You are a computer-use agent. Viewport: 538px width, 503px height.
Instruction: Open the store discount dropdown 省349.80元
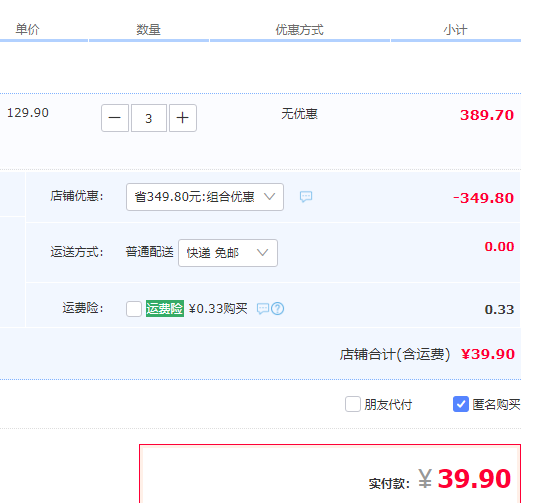205,197
